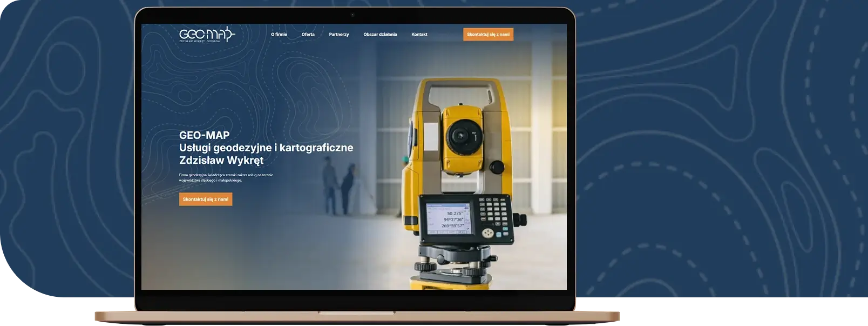
Task: Click the hero Skontaktuj się z nami button below description
Action: coord(206,199)
